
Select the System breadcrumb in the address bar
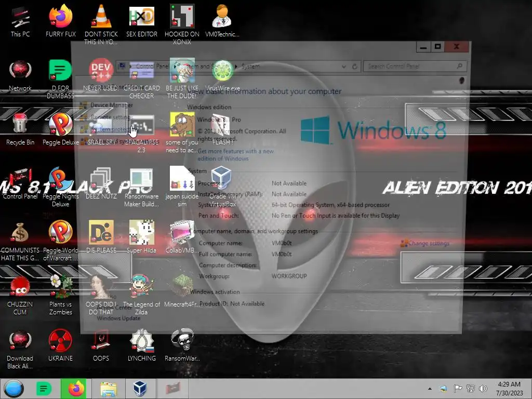point(250,66)
